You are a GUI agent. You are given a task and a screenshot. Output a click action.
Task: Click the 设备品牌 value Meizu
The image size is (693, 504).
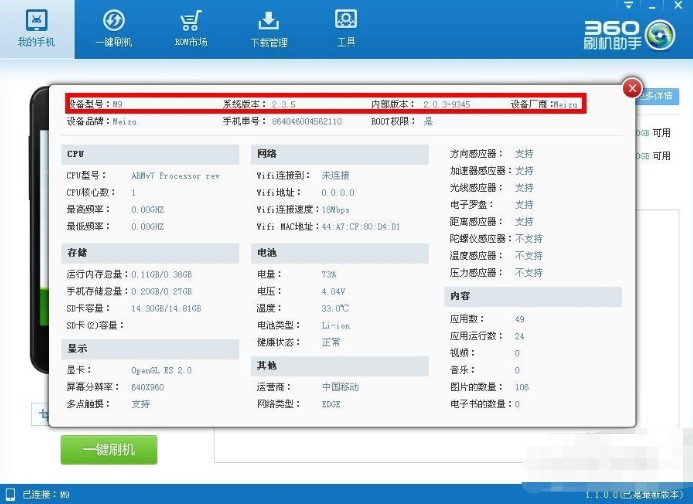pyautogui.click(x=124, y=121)
